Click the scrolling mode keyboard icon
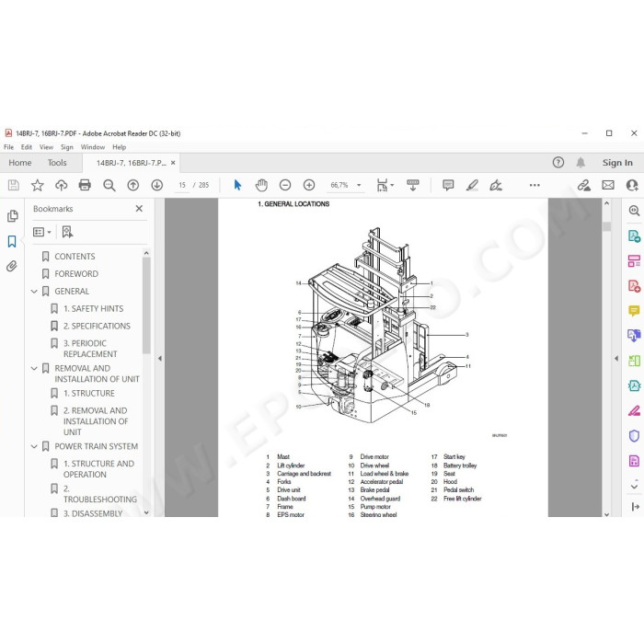Screen dimensions: 644x644 point(413,185)
